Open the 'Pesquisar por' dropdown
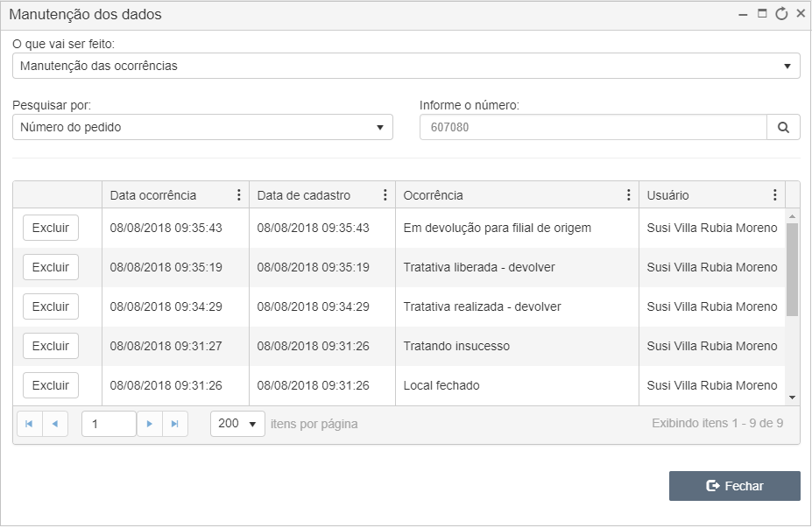Image resolution: width=812 pixels, height=528 pixels. pos(202,127)
